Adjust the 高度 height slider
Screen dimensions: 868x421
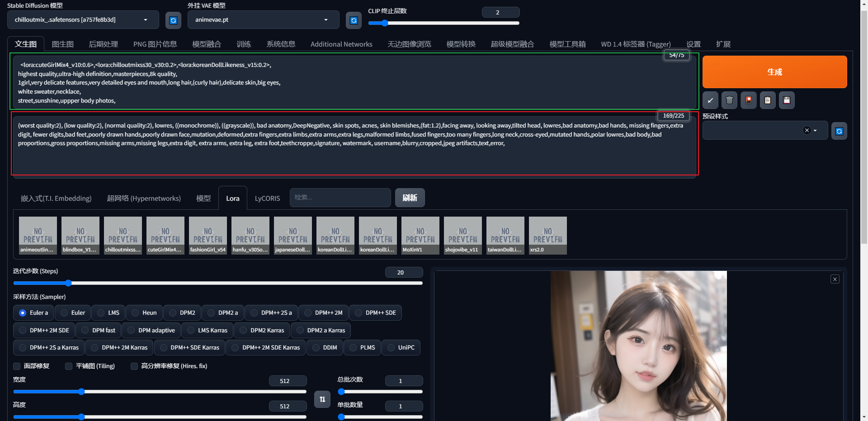pyautogui.click(x=160, y=417)
